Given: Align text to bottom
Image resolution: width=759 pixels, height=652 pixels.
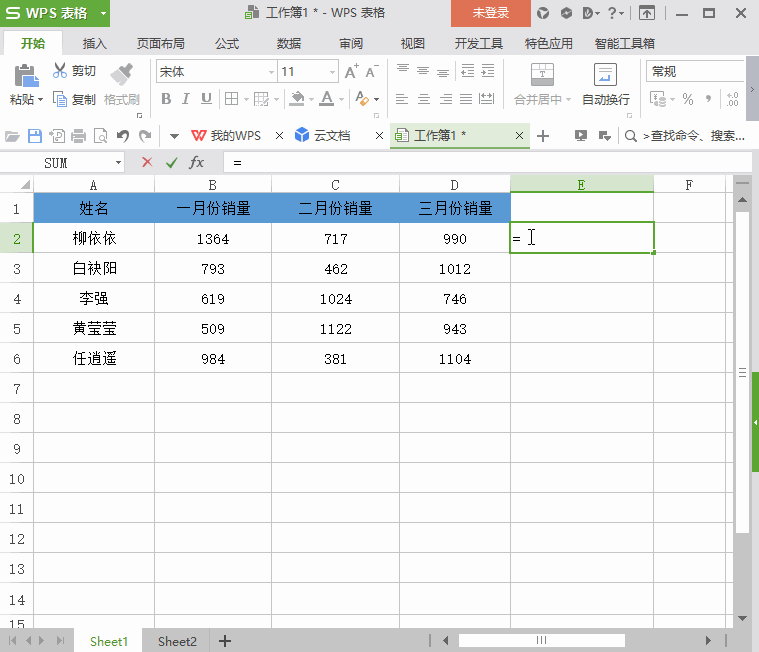Looking at the screenshot, I should click(x=443, y=72).
